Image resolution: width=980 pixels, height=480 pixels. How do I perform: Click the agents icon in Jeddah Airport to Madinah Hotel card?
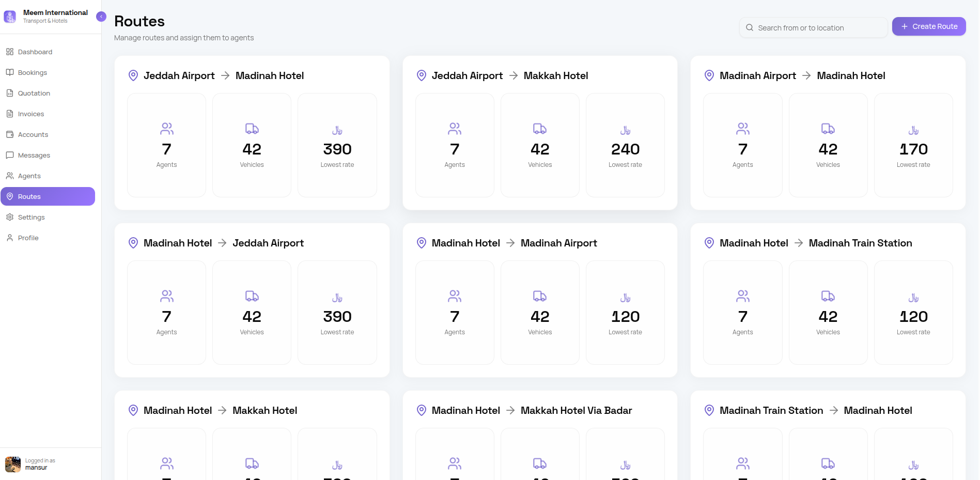tap(167, 129)
